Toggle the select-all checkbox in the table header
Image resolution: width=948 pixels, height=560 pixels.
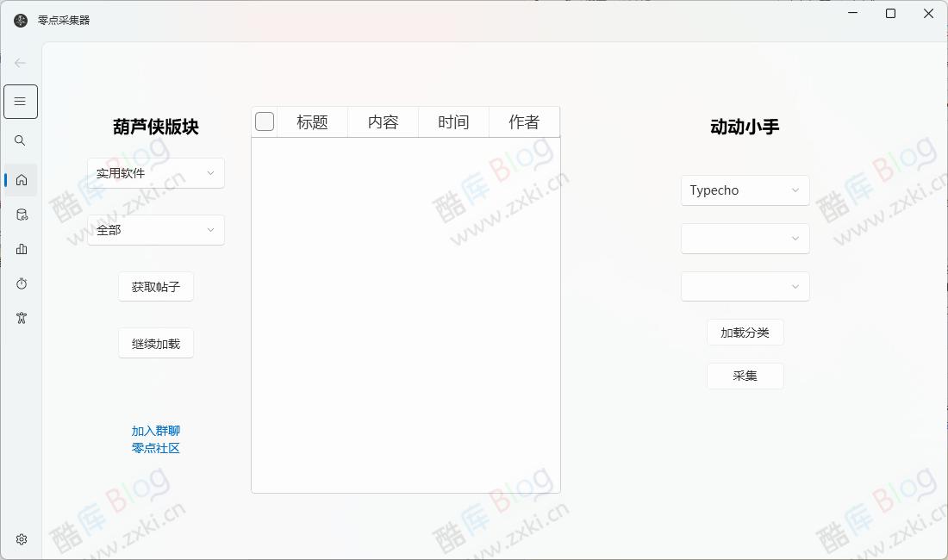(x=265, y=121)
